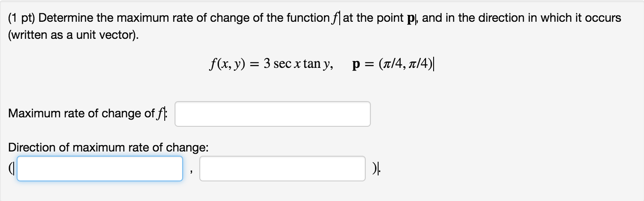This screenshot has width=644, height=201.
Task: Click "tan y" in the function formula
Action: tap(317, 64)
